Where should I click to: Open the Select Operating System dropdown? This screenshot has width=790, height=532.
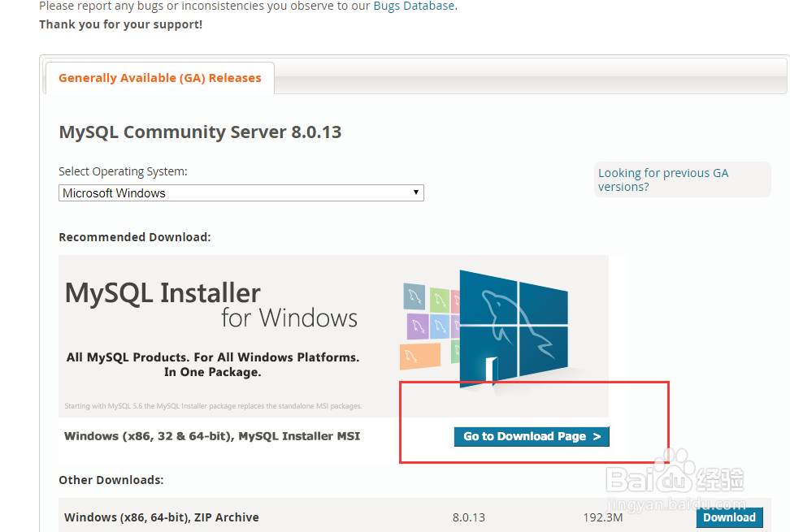tap(241, 192)
